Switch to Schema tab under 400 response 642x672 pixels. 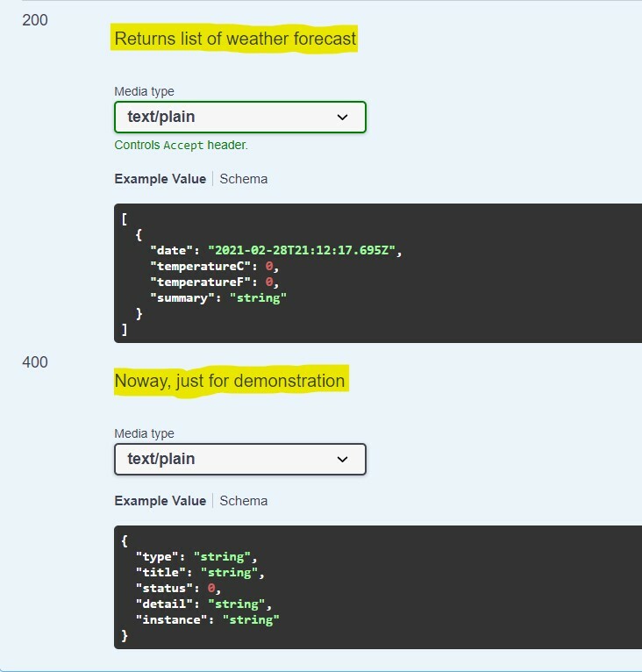(x=244, y=501)
